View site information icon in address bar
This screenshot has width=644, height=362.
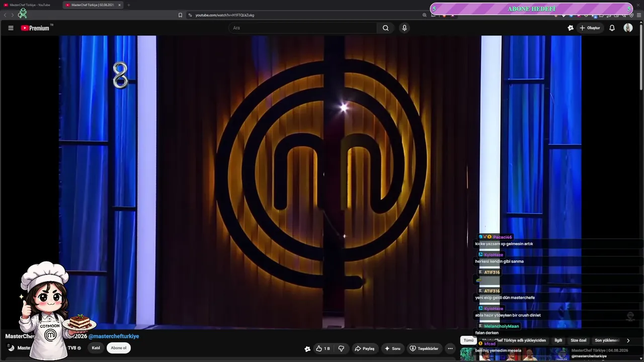coord(190,15)
